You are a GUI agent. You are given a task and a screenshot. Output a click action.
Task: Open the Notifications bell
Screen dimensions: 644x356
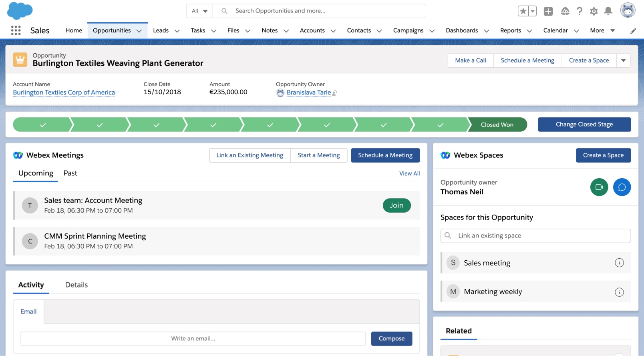(608, 11)
